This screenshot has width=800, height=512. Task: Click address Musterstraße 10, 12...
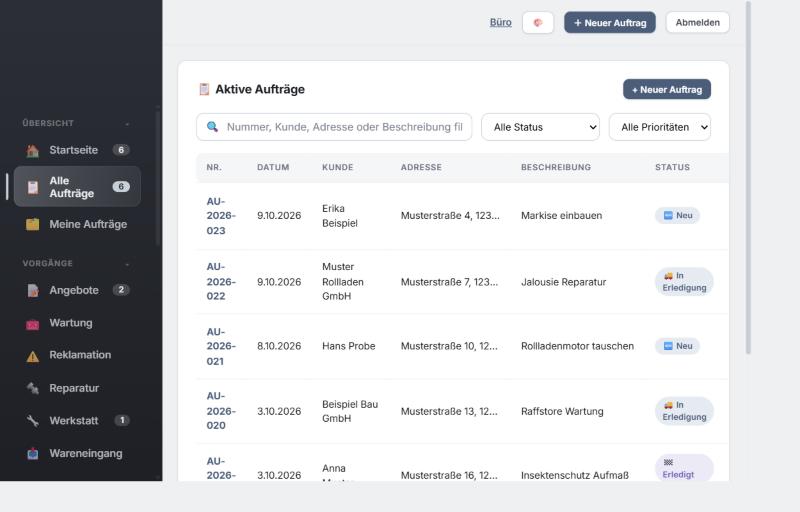click(449, 346)
